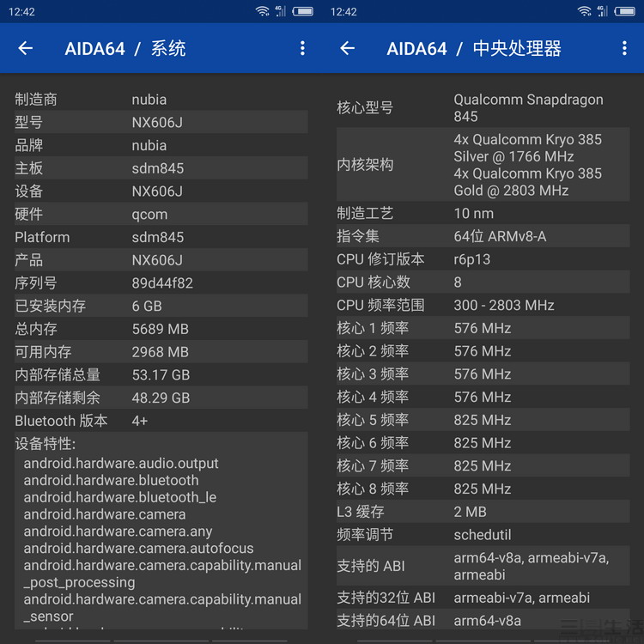Tap the 频率调节 schedutil row
Image resolution: width=644 pixels, height=644 pixels.
(x=483, y=535)
